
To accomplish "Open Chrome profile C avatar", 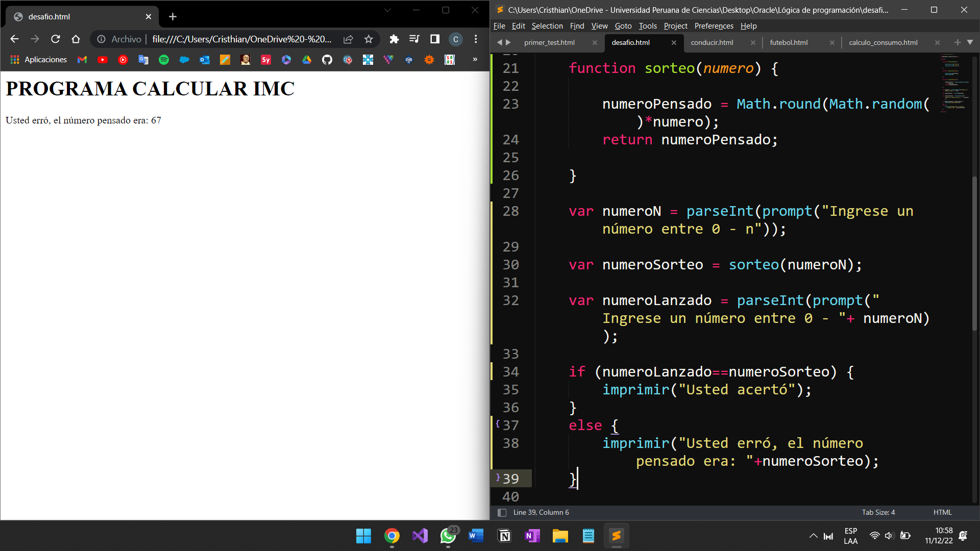I will (x=456, y=39).
